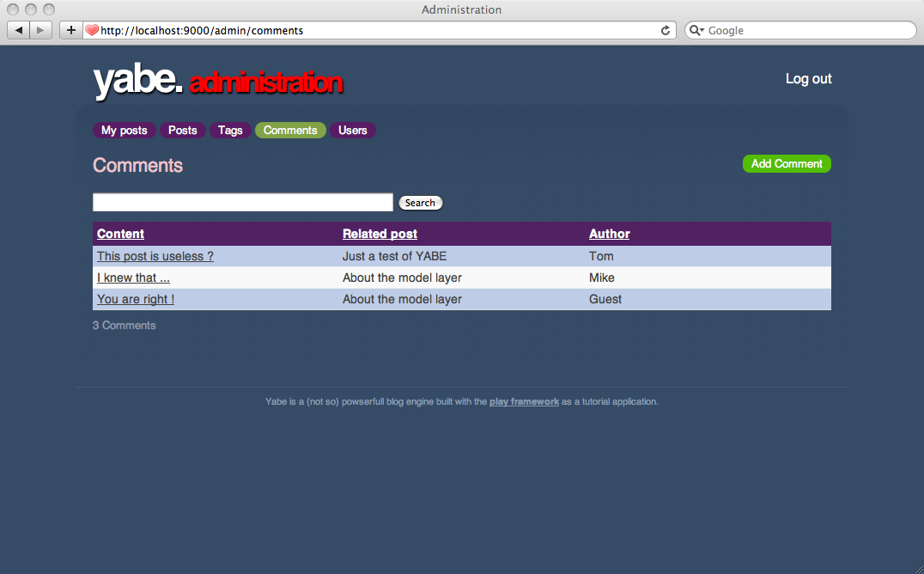This screenshot has width=924, height=574.
Task: Focus the comments search text field
Action: 242,203
